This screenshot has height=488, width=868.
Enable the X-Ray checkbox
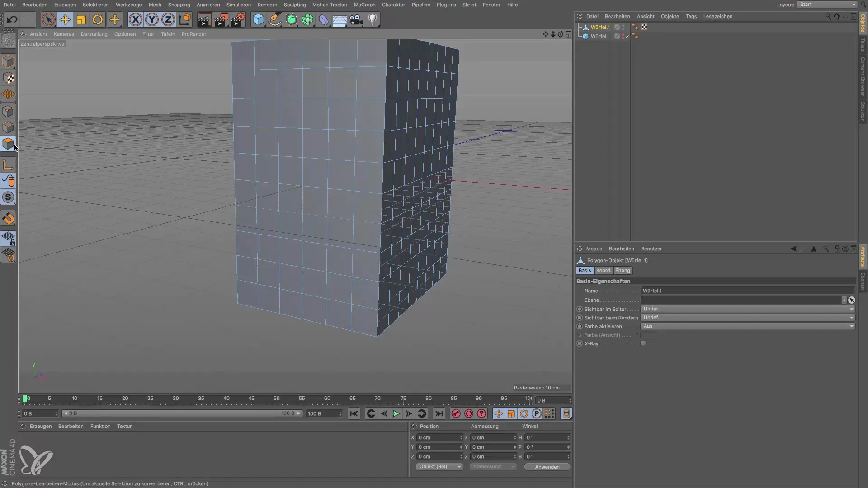pos(643,343)
